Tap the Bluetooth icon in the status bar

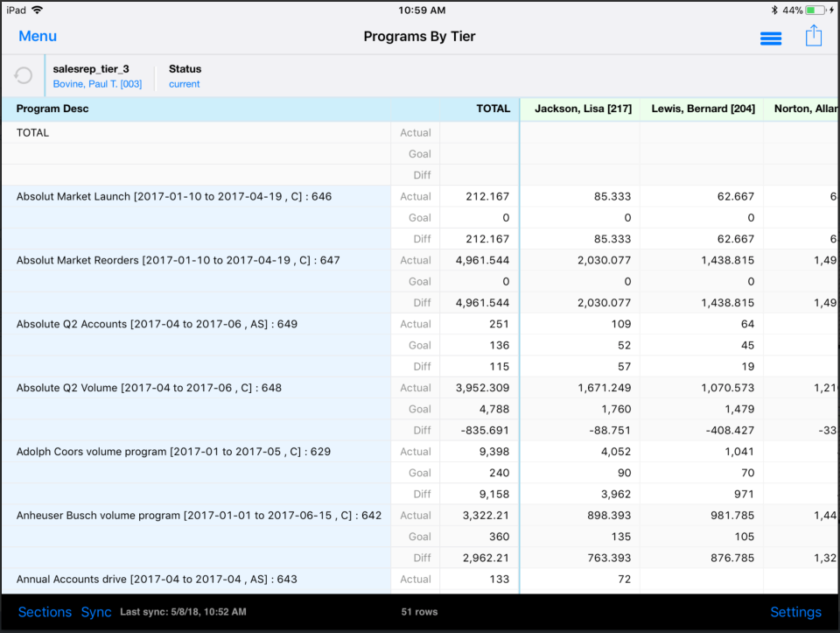[x=773, y=10]
